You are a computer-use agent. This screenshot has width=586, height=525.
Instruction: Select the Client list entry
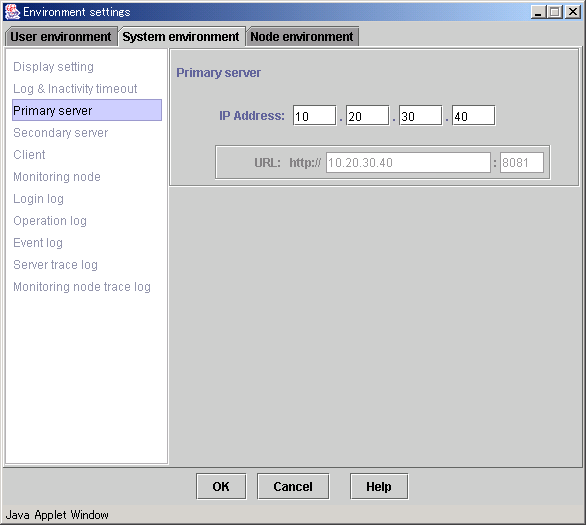pos(29,155)
